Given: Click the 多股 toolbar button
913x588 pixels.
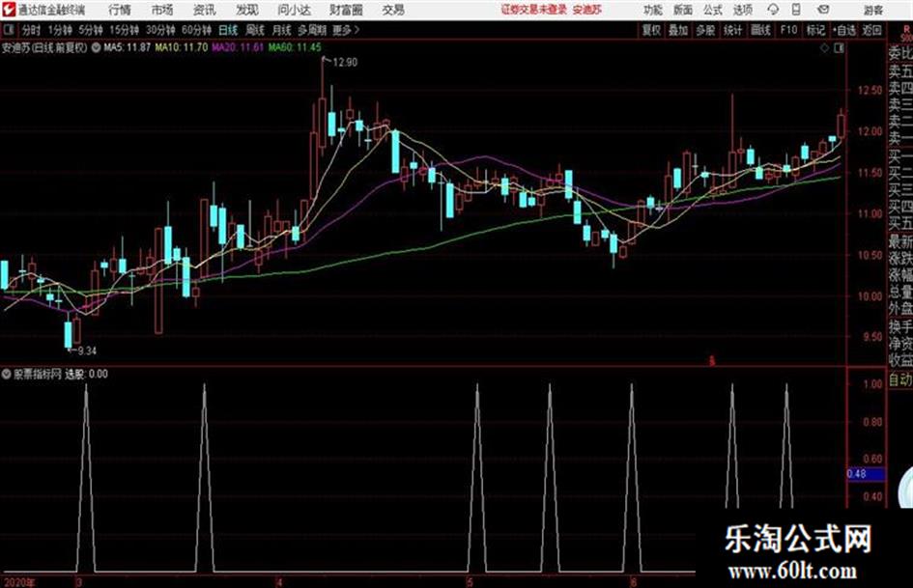Looking at the screenshot, I should (705, 30).
